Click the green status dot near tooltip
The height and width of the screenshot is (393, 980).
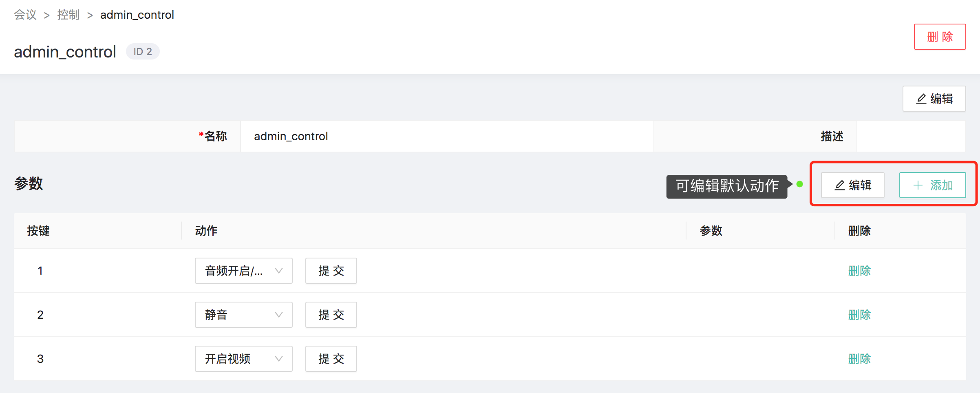[800, 184]
